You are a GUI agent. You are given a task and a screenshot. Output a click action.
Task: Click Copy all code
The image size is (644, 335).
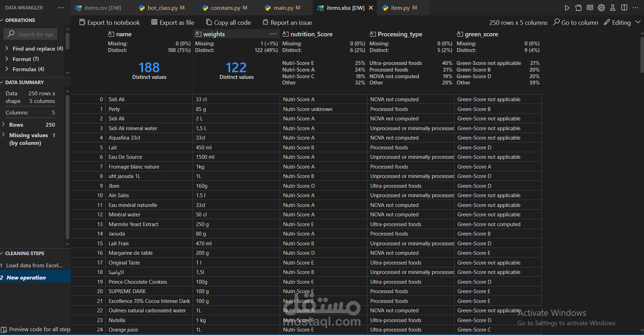(x=229, y=22)
